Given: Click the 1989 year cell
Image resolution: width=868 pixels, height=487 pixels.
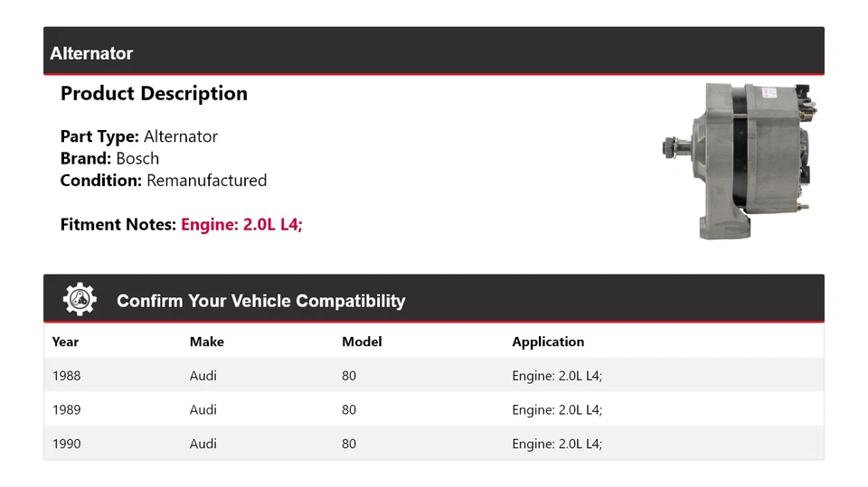Looking at the screenshot, I should click(66, 409).
